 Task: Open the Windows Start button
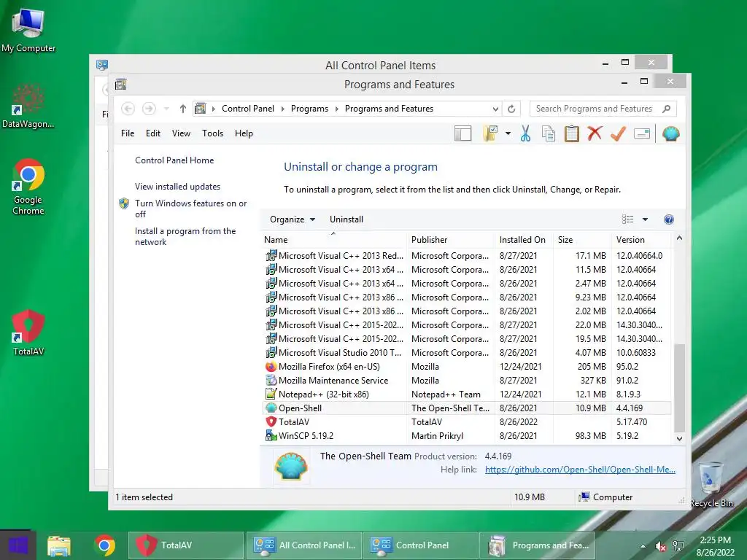point(18,545)
